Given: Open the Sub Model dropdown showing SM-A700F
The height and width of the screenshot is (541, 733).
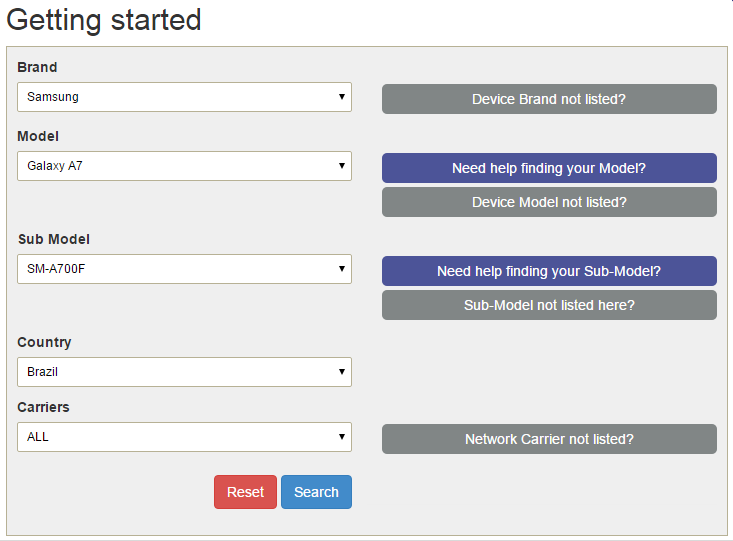Looking at the screenshot, I should click(184, 269).
